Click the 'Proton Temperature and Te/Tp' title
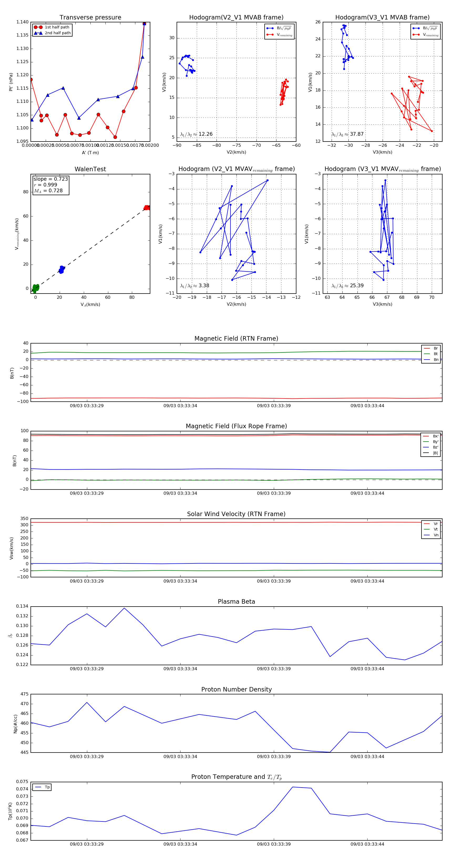Image resolution: width=473 pixels, height=868 pixels. click(236, 777)
